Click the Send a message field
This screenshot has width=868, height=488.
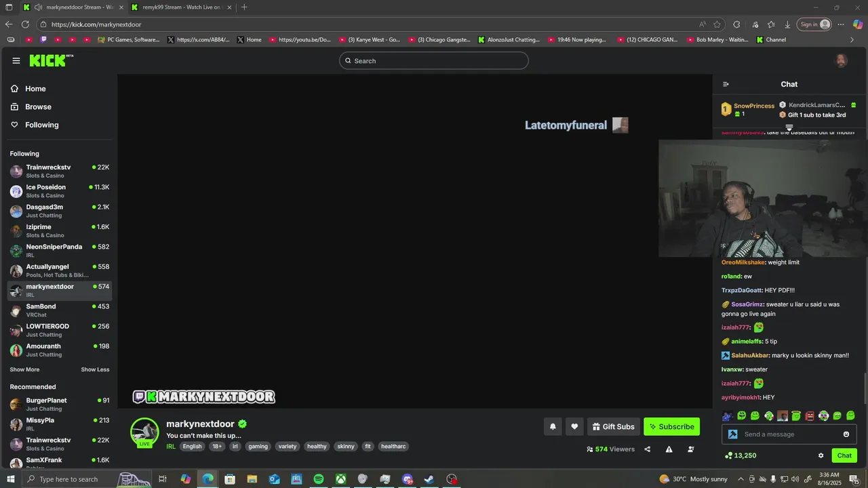click(789, 434)
